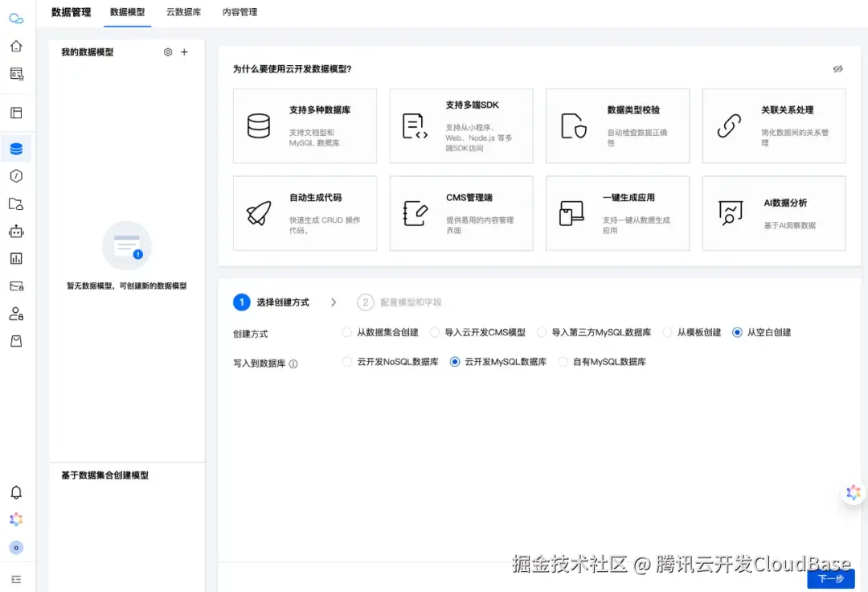Open the 内容管理 tab
The height and width of the screenshot is (592, 868).
coord(239,12)
